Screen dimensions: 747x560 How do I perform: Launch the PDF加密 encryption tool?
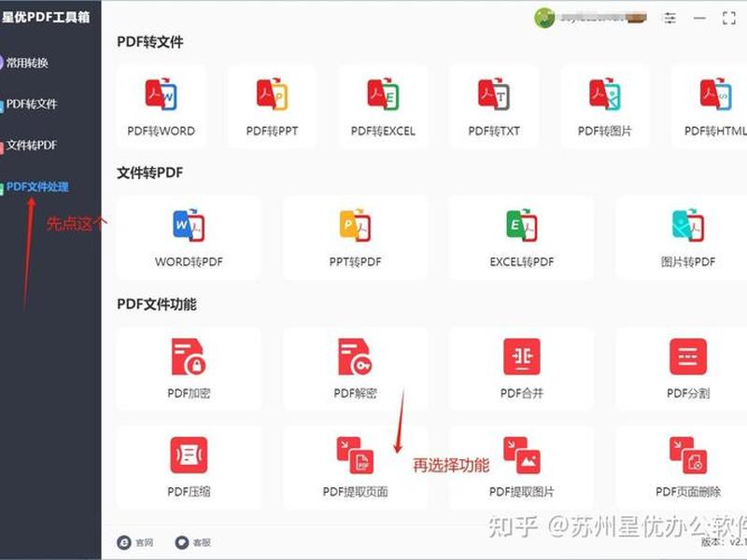189,369
